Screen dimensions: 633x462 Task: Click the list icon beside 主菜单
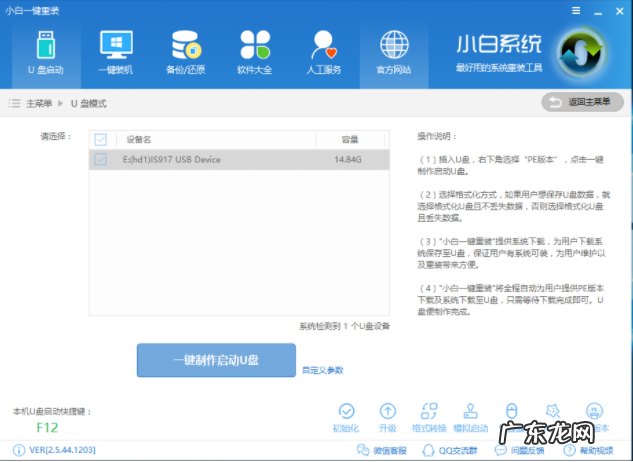coord(15,103)
